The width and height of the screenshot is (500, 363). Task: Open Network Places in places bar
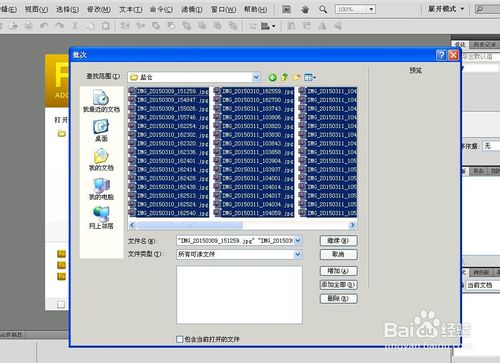click(101, 218)
